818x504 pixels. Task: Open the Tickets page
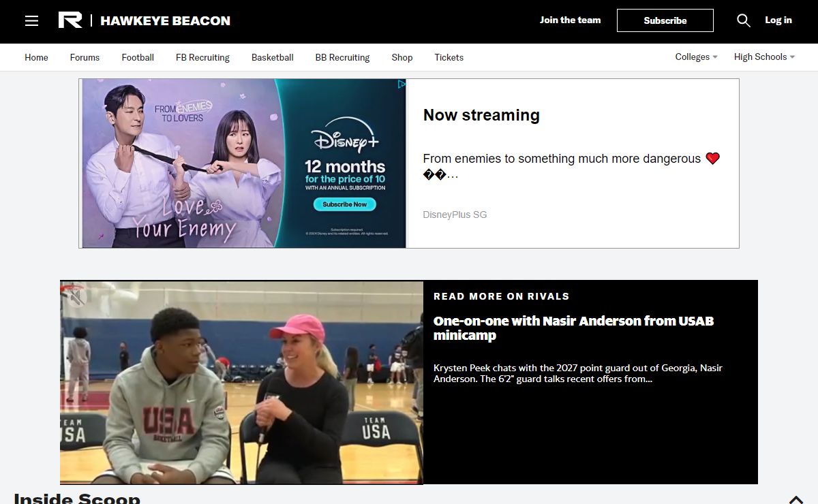pyautogui.click(x=449, y=57)
